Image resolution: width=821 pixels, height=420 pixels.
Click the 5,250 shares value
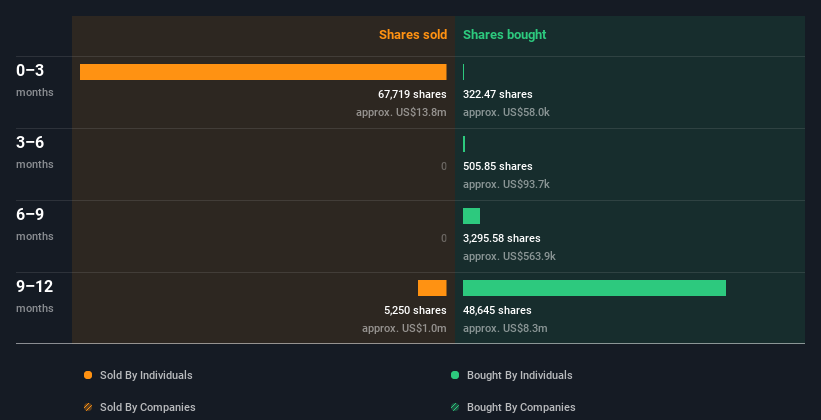coord(415,310)
